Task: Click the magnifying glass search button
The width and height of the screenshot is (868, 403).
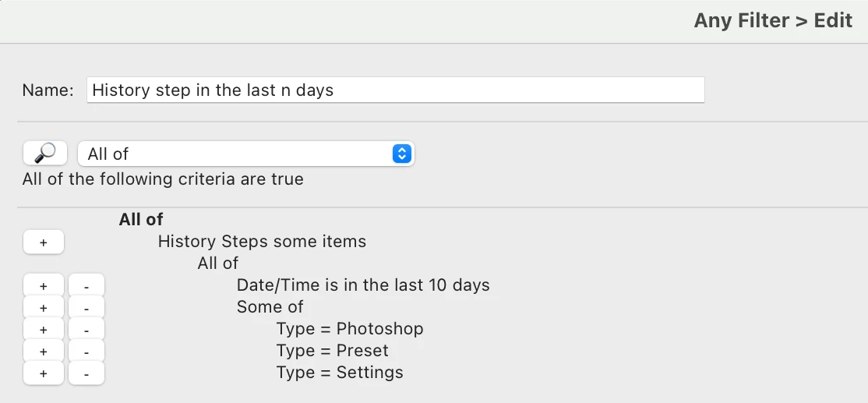Action: click(44, 154)
